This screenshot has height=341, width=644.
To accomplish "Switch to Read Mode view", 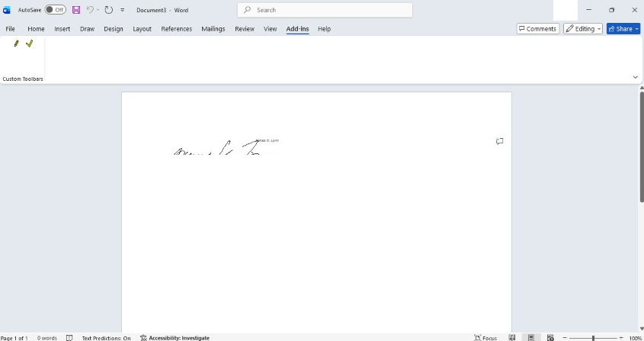I will pos(511,338).
